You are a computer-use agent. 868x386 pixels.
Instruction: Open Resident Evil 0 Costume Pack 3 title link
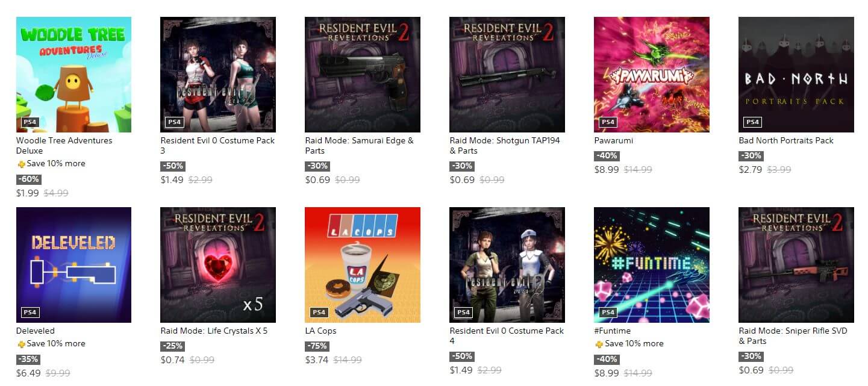point(217,146)
